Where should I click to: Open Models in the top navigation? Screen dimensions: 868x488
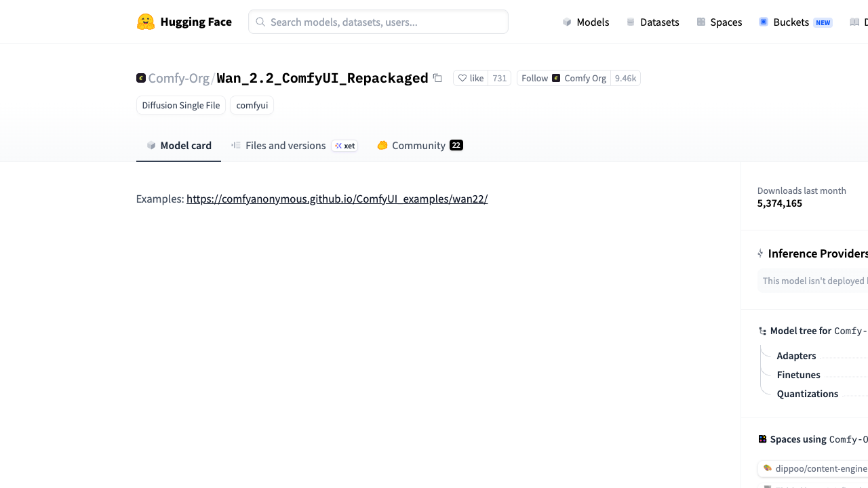pyautogui.click(x=586, y=22)
